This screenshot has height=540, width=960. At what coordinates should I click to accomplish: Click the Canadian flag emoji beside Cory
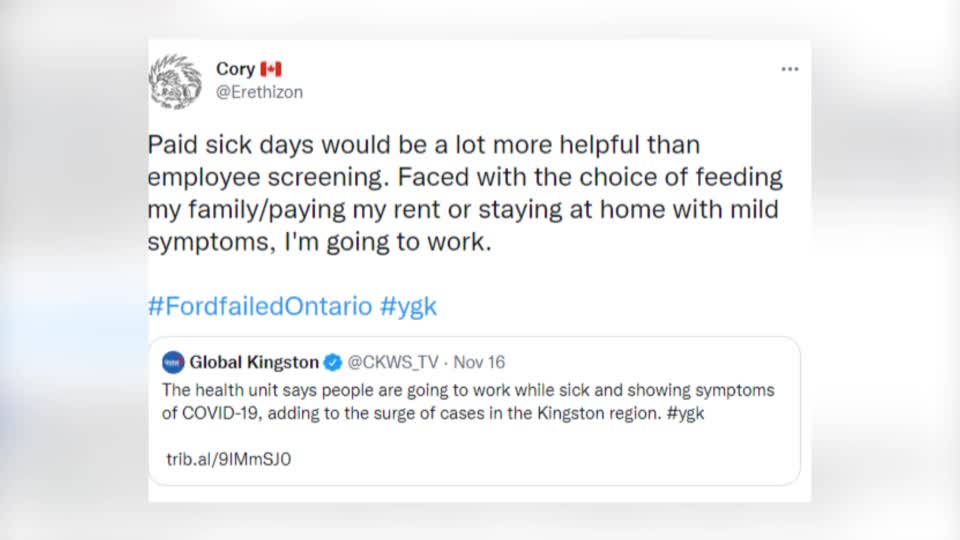point(271,69)
